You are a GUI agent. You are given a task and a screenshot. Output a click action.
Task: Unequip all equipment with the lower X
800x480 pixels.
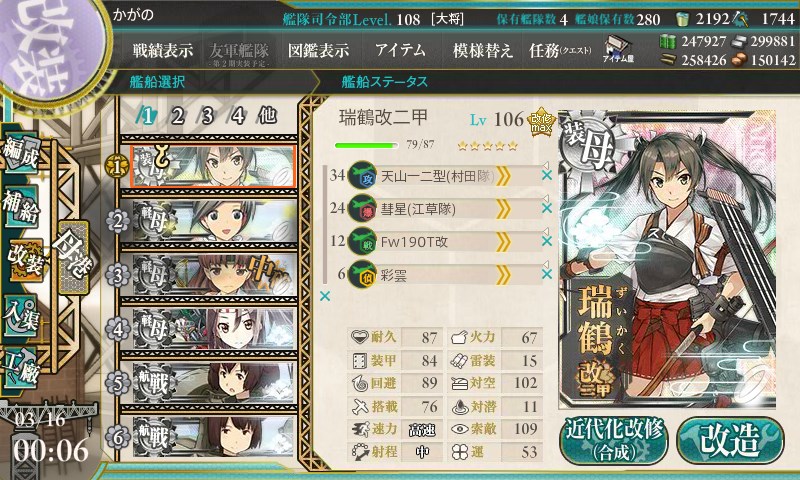point(324,296)
